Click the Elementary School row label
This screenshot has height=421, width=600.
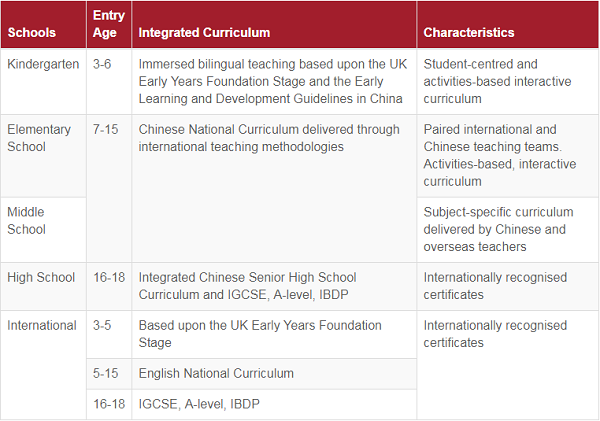point(39,138)
